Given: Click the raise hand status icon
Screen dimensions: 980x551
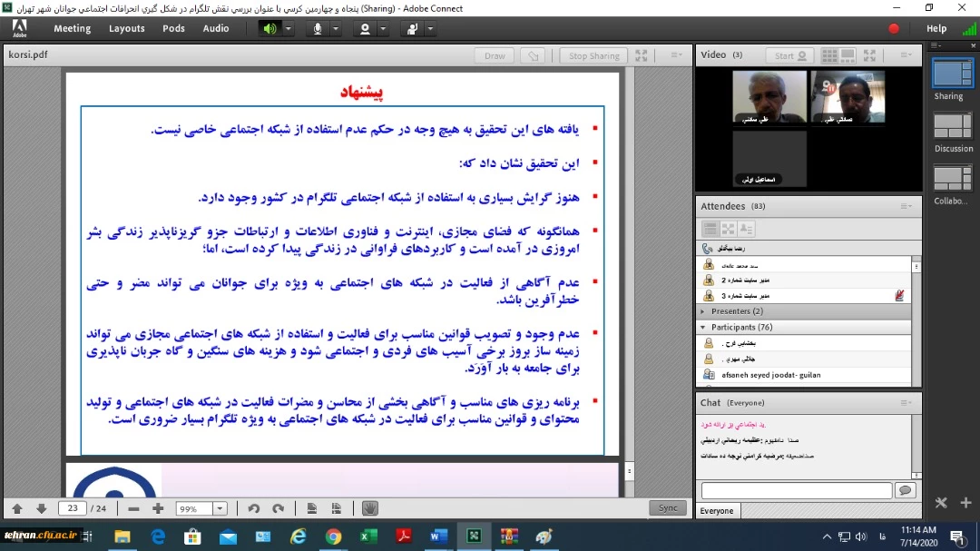Looking at the screenshot, I should click(x=412, y=28).
